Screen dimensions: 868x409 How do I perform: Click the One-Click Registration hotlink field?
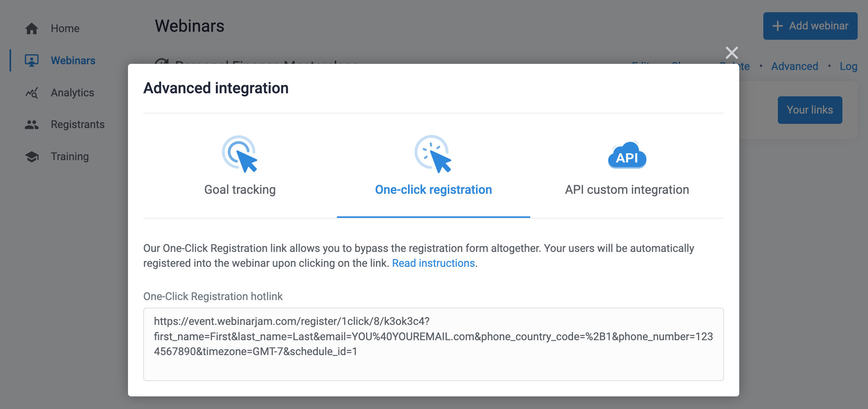point(433,344)
